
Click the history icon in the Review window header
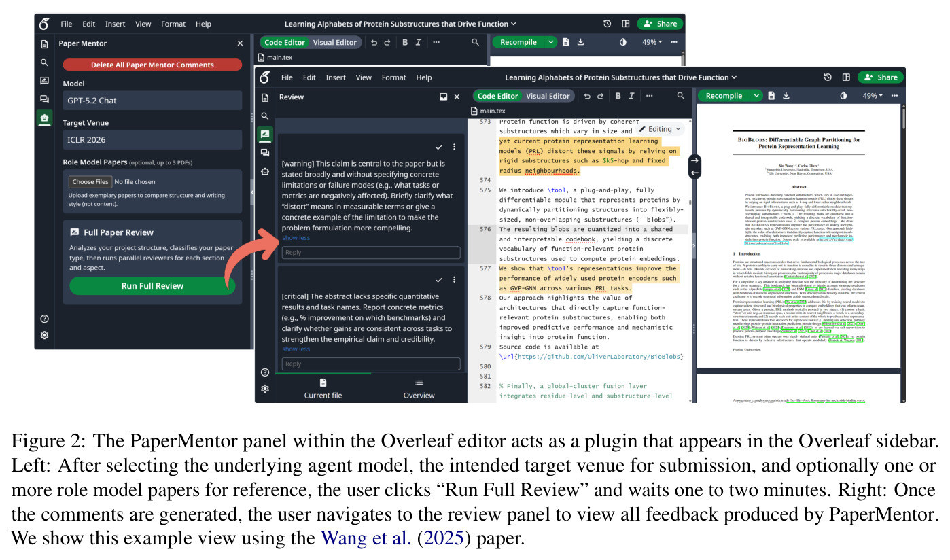point(828,77)
